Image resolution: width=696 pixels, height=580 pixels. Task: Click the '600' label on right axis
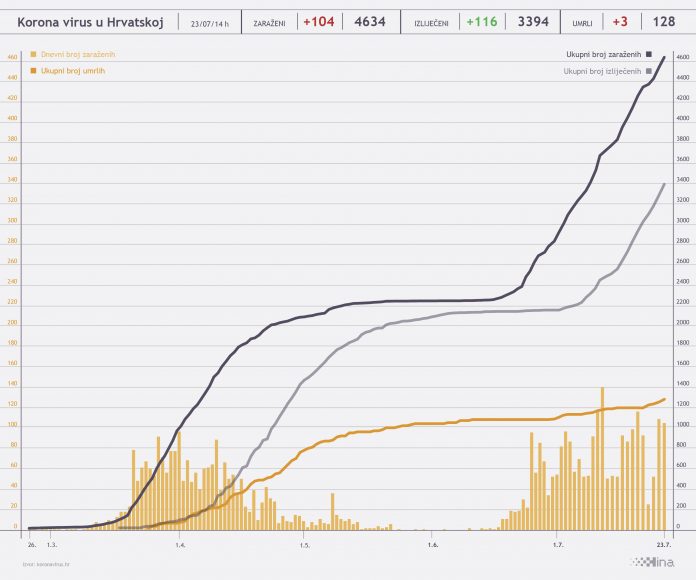pyautogui.click(x=683, y=465)
